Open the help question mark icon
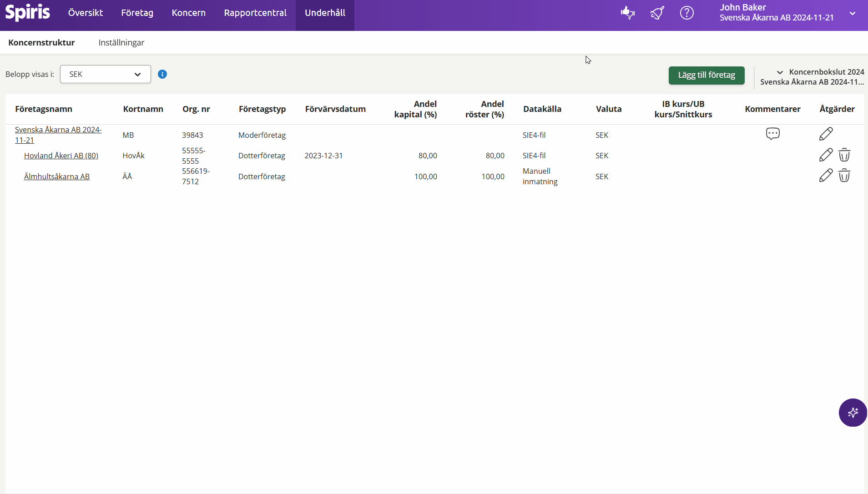The width and height of the screenshot is (868, 494). 686,13
